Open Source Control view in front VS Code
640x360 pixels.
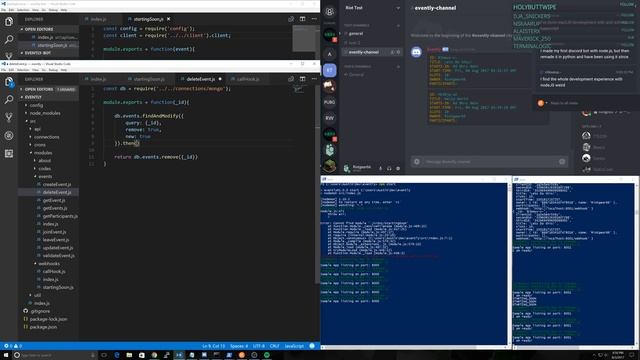(9, 118)
